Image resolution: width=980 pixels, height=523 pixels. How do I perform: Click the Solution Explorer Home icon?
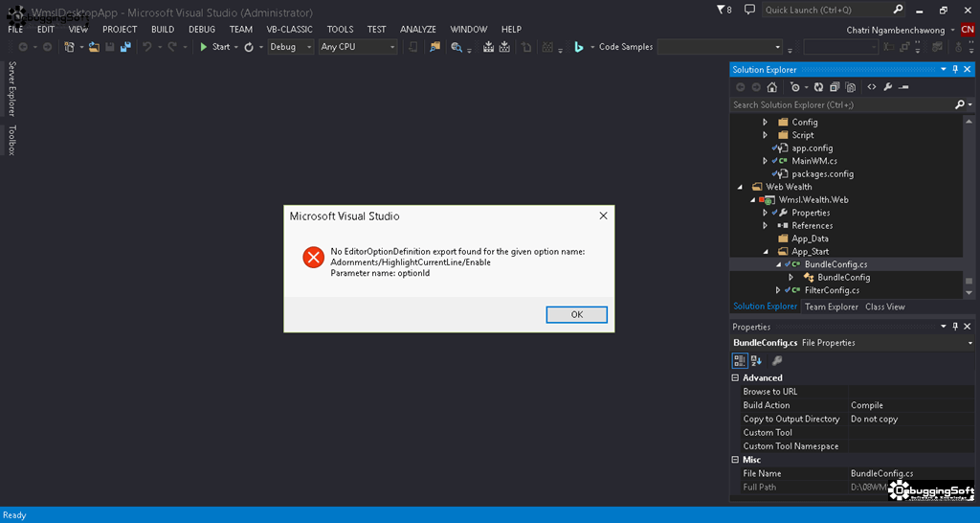772,87
